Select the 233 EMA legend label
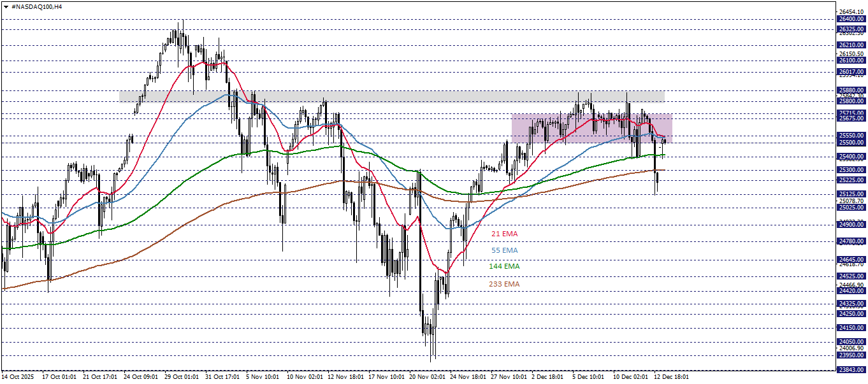 tap(505, 285)
